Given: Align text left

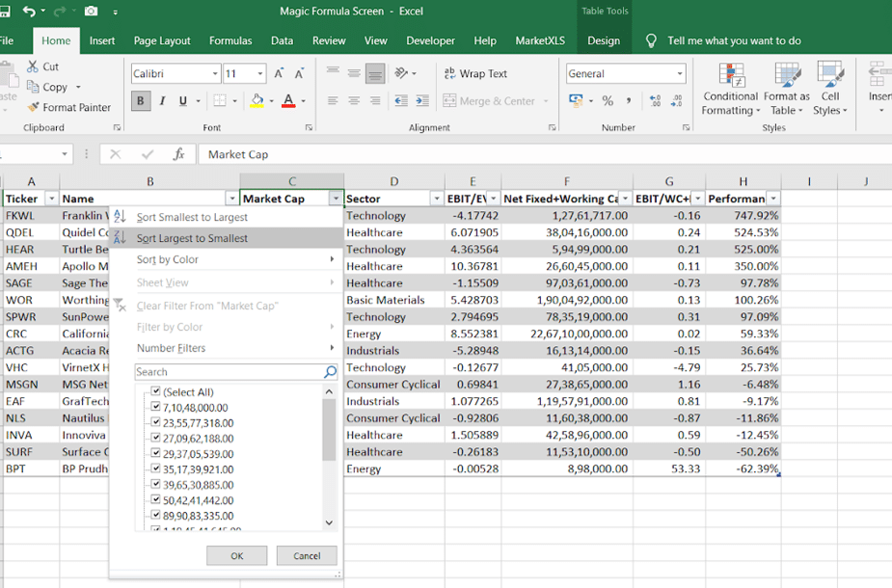Looking at the screenshot, I should pos(333,100).
